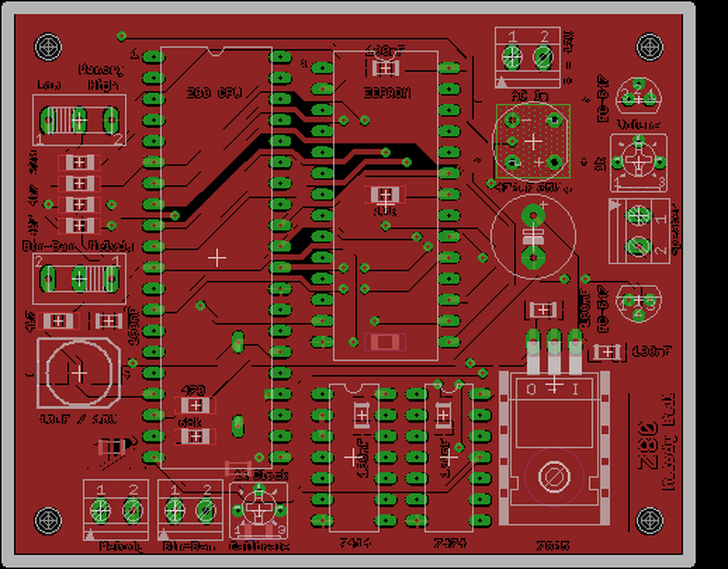Click the Bim-Bam Melody selection jumper
This screenshot has width=728, height=569.
click(79, 279)
